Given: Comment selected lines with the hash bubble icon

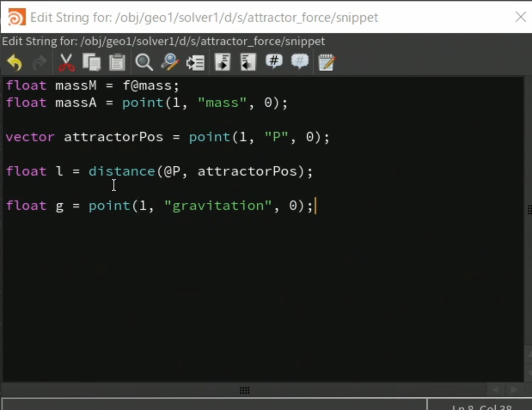Looking at the screenshot, I should 274,61.
